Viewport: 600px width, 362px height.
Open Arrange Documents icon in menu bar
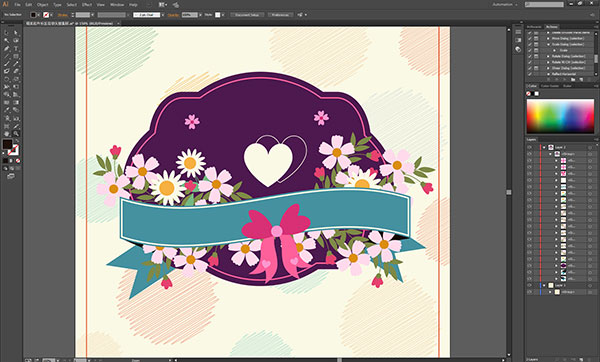pyautogui.click(x=163, y=5)
